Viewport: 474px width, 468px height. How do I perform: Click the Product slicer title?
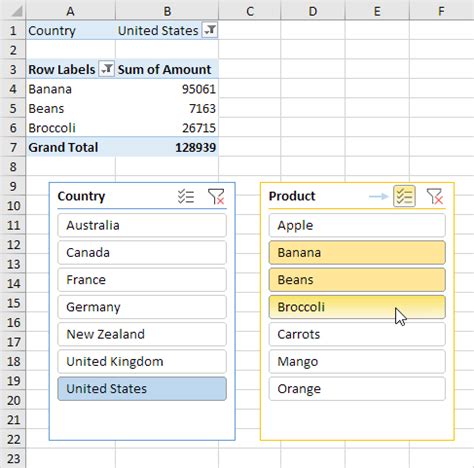tap(292, 196)
